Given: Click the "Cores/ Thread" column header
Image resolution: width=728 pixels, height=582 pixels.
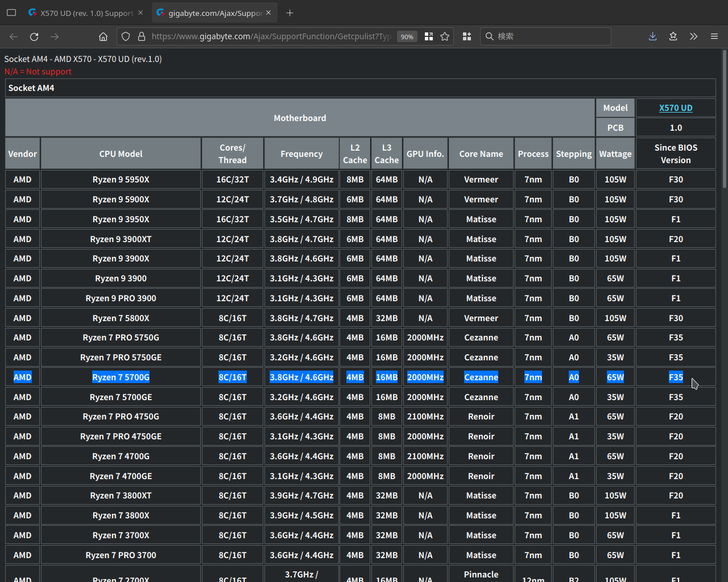Looking at the screenshot, I should [x=233, y=153].
